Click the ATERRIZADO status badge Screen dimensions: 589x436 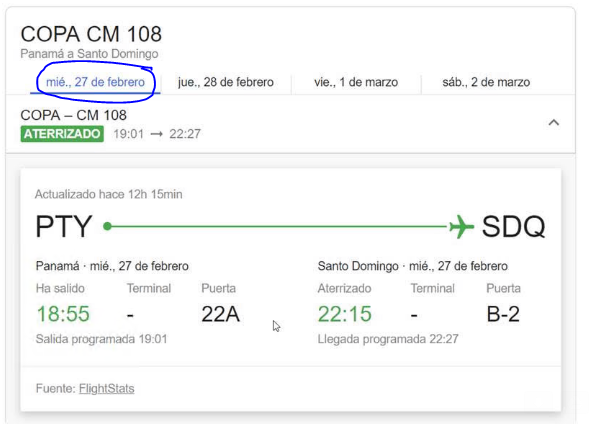coord(62,134)
